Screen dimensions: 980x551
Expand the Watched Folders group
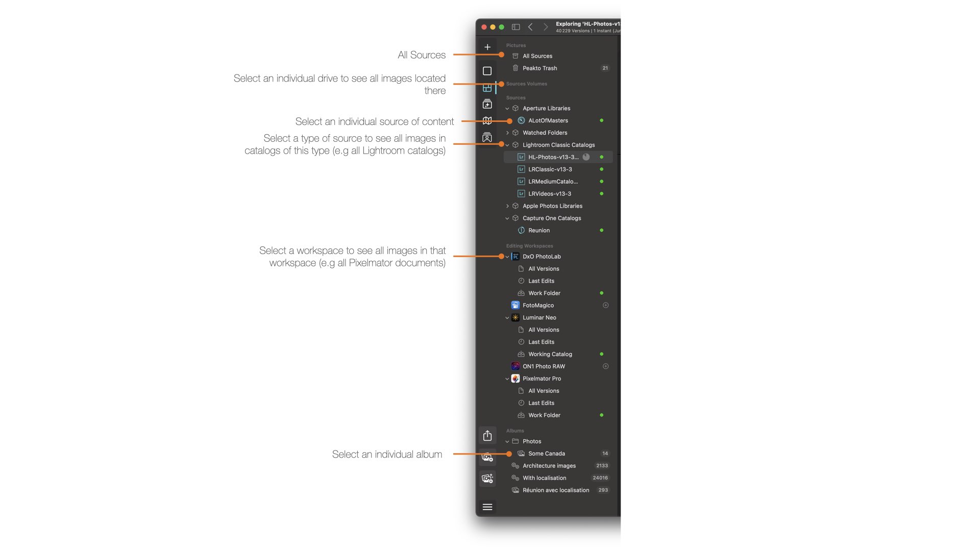tap(507, 133)
